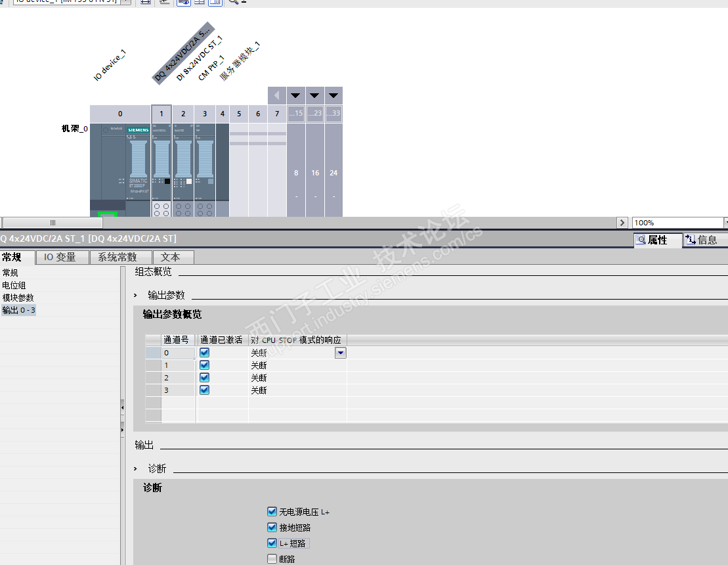Uncheck channel 1 activated checkbox
This screenshot has width=728, height=565.
pyautogui.click(x=204, y=365)
